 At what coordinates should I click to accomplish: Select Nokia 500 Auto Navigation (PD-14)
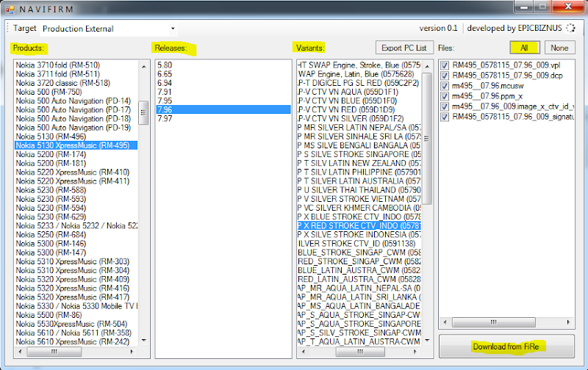click(76, 101)
